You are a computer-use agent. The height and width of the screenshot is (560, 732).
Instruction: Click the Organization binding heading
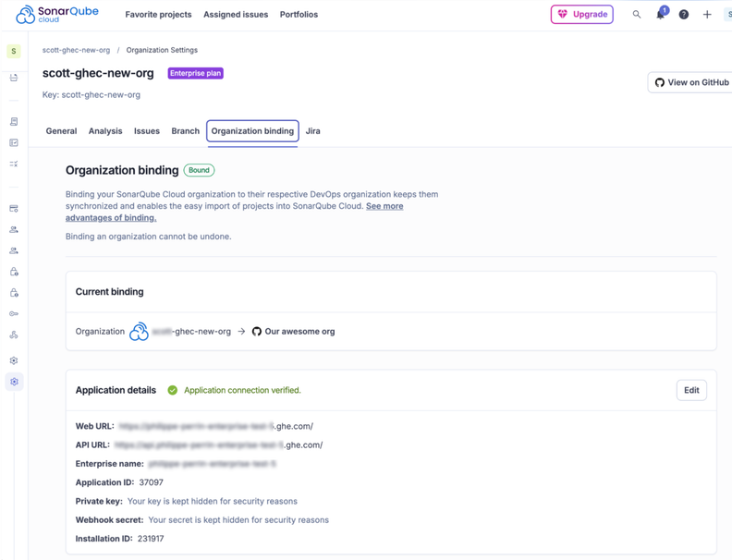click(122, 170)
